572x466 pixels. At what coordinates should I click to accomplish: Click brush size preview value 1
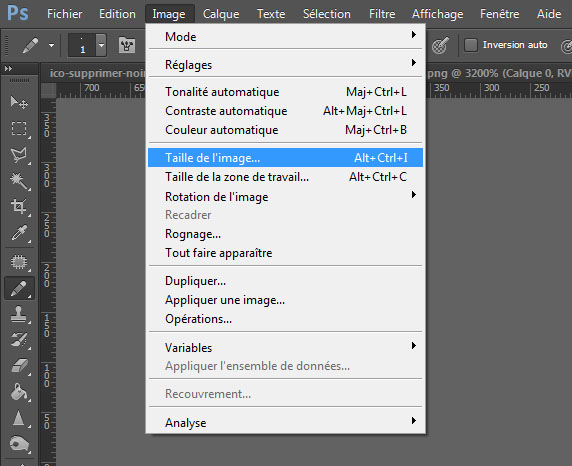tap(82, 45)
